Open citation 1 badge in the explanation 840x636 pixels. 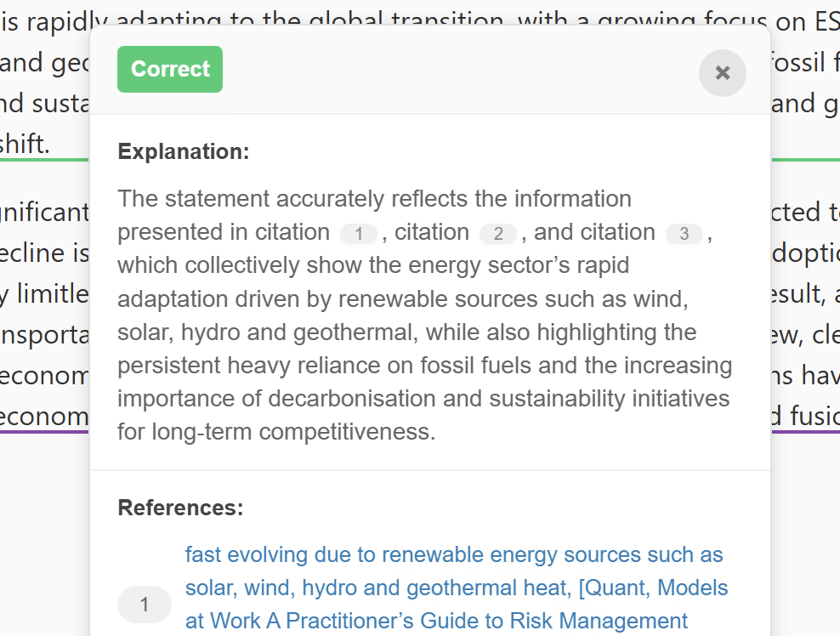point(359,234)
